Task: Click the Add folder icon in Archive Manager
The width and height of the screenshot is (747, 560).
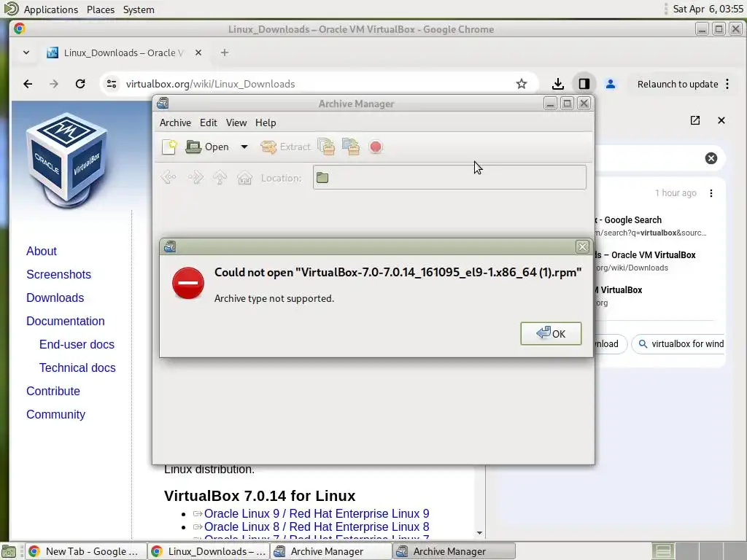Action: click(x=351, y=147)
